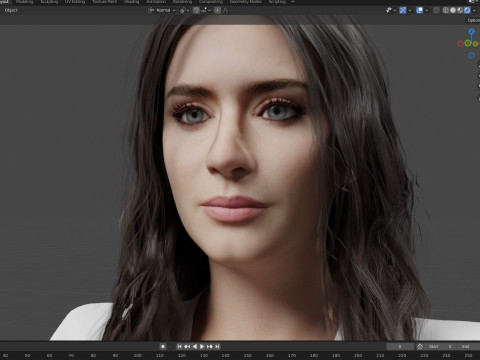Toggle auto keying record button
This screenshot has height=360, width=480.
coord(163,347)
